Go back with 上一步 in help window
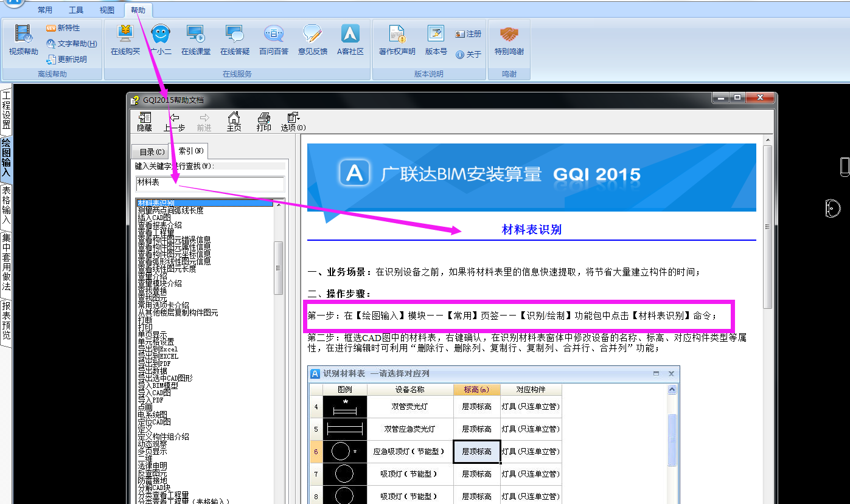The height and width of the screenshot is (504, 850). 174,122
